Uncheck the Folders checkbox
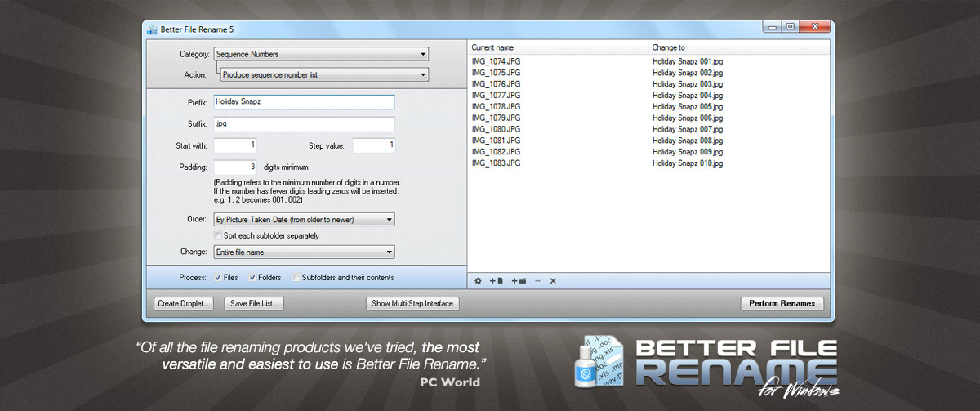 pos(253,278)
